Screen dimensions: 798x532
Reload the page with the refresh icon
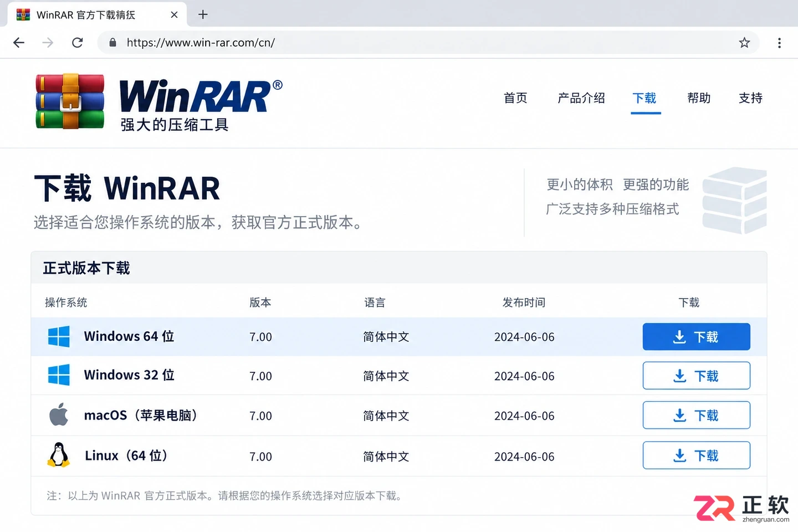tap(78, 43)
